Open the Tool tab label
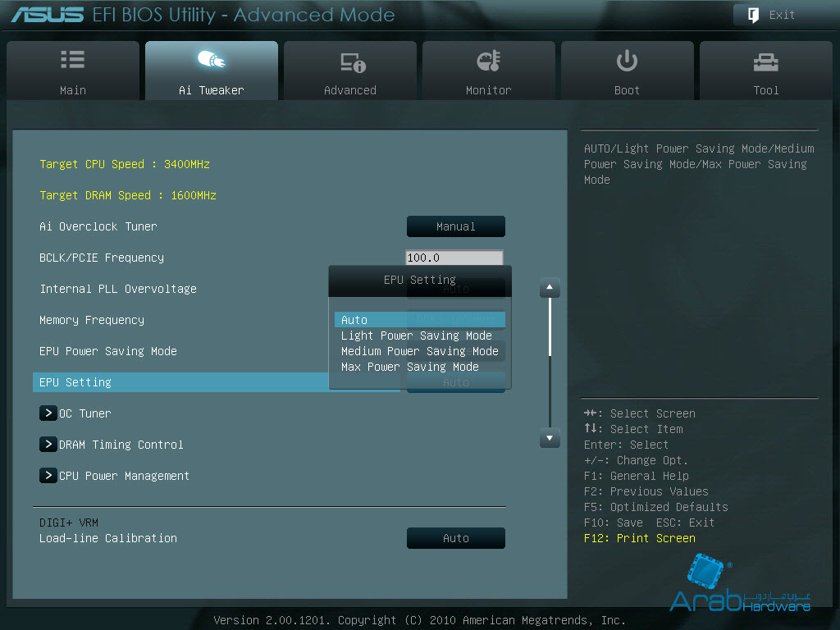This screenshot has height=630, width=840. tap(766, 90)
